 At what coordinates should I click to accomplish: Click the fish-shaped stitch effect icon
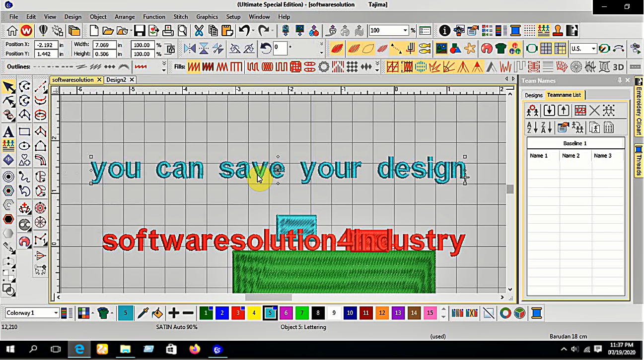point(426,48)
